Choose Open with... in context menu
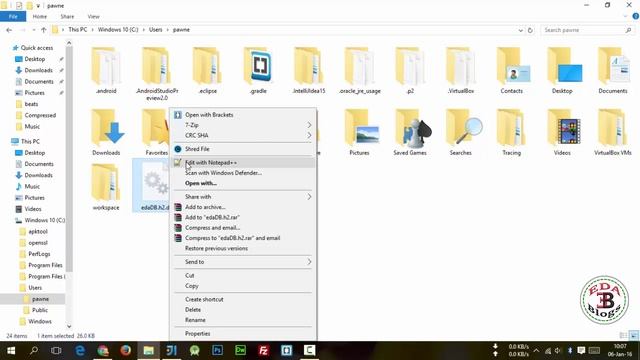This screenshot has width=640, height=360. coord(243,183)
